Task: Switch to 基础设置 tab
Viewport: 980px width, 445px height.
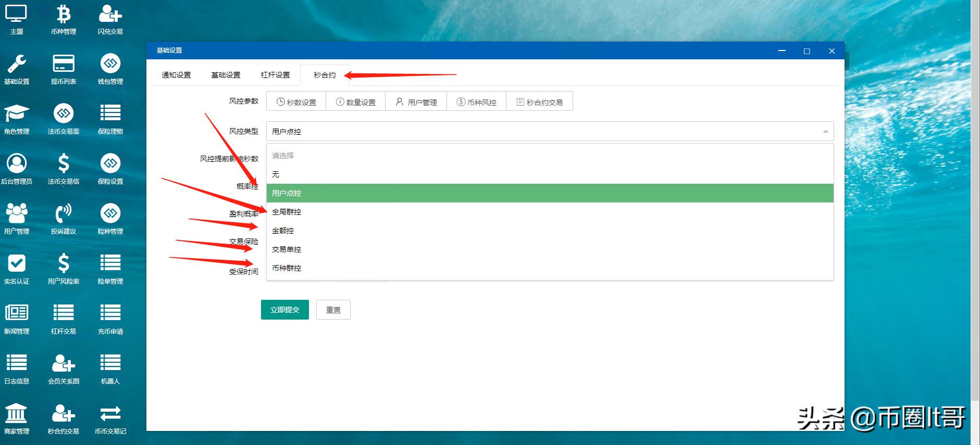Action: (x=226, y=75)
